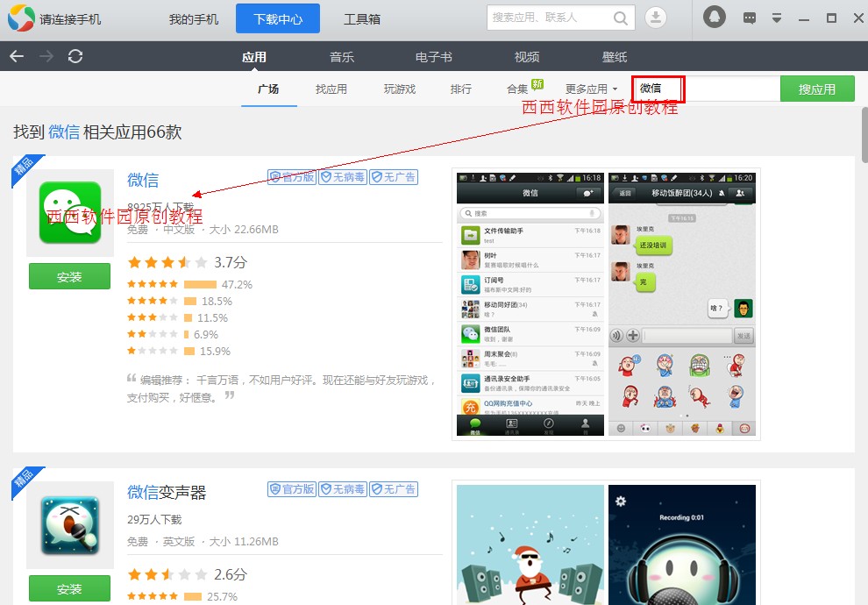
Task: Select 音乐 category
Action: [x=342, y=56]
